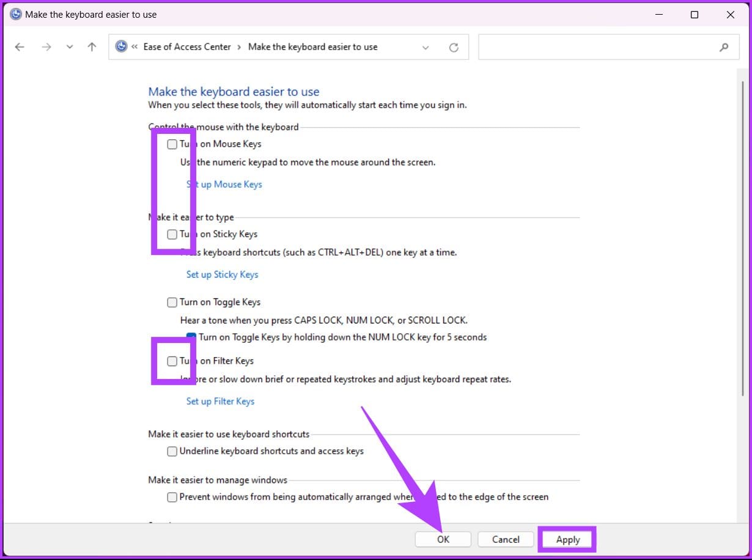Focus the Control Panel search box

tap(608, 47)
